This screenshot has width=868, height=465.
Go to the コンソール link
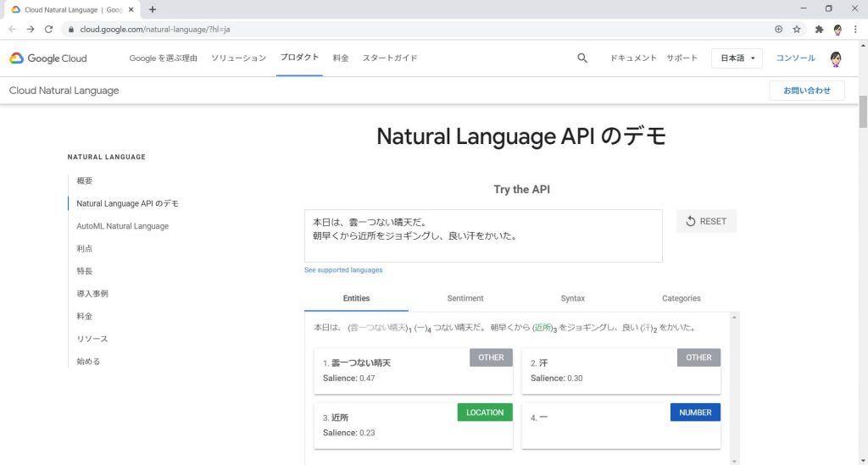point(795,58)
